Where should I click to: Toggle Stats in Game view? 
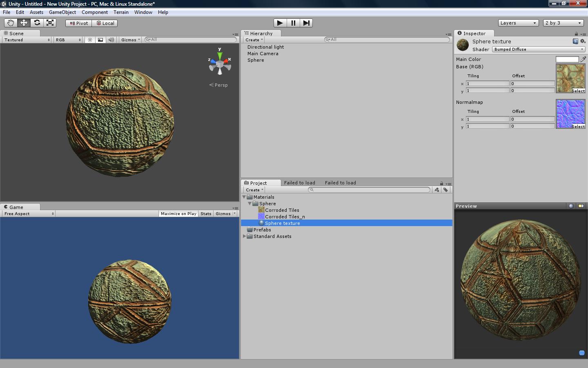point(206,213)
